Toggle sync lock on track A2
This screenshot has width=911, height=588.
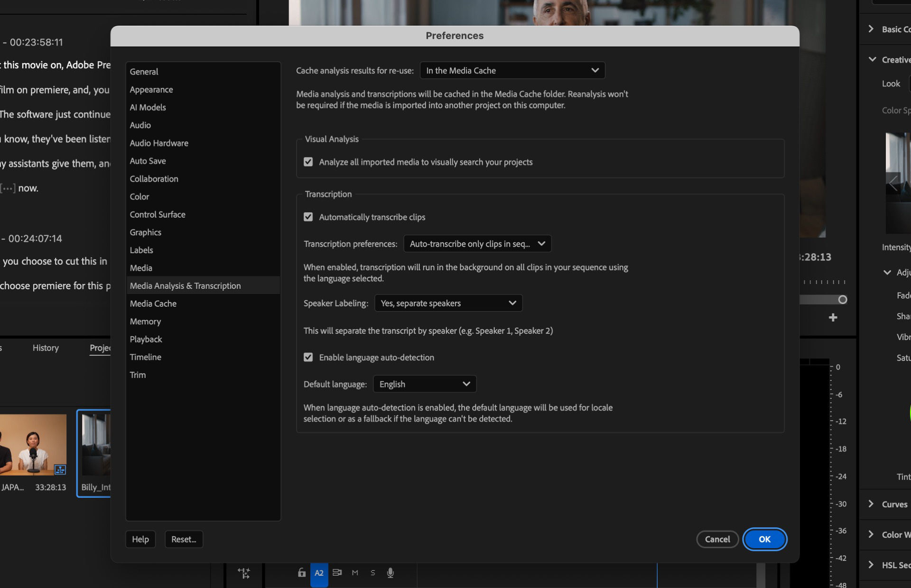click(x=337, y=573)
